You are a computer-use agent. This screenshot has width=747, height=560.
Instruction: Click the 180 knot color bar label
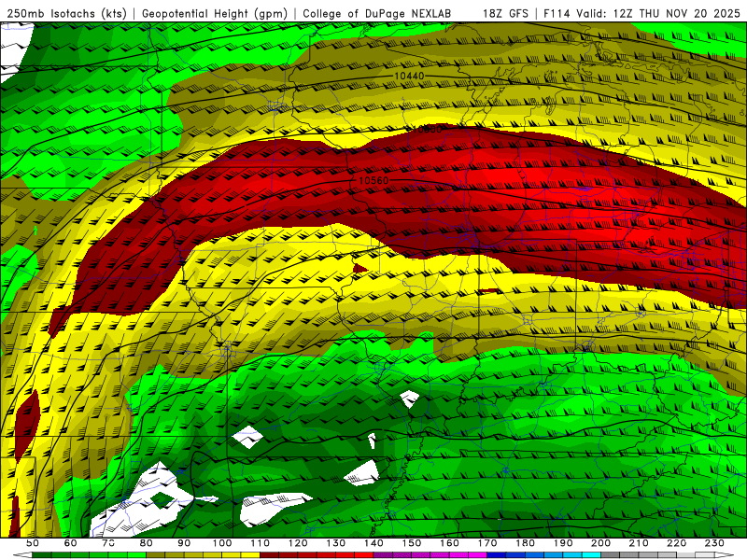point(525,543)
